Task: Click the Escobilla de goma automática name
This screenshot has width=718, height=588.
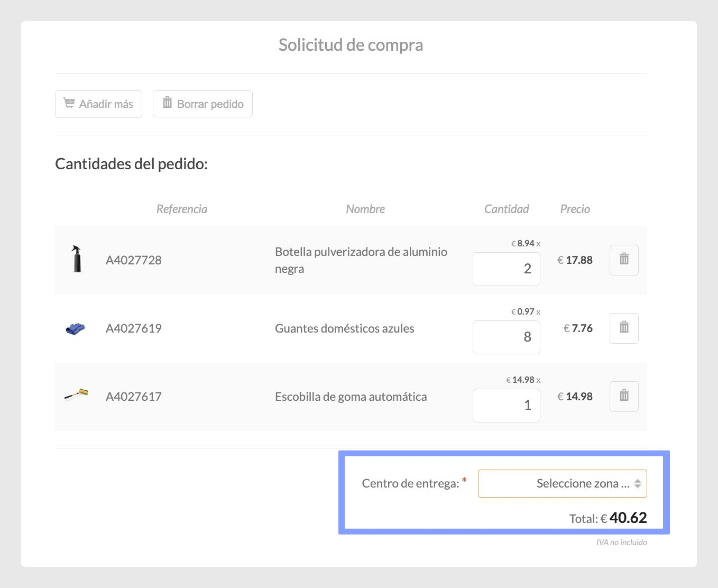Action: (x=351, y=397)
